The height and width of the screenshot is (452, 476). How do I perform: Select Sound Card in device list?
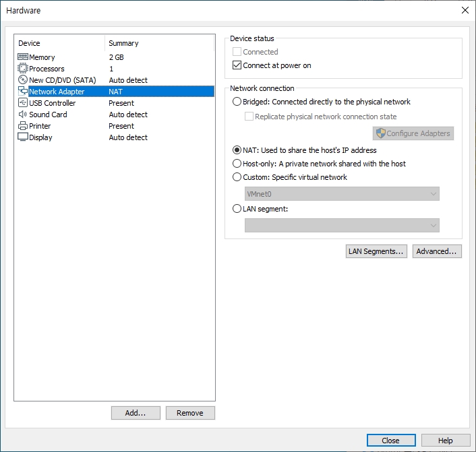pos(115,115)
